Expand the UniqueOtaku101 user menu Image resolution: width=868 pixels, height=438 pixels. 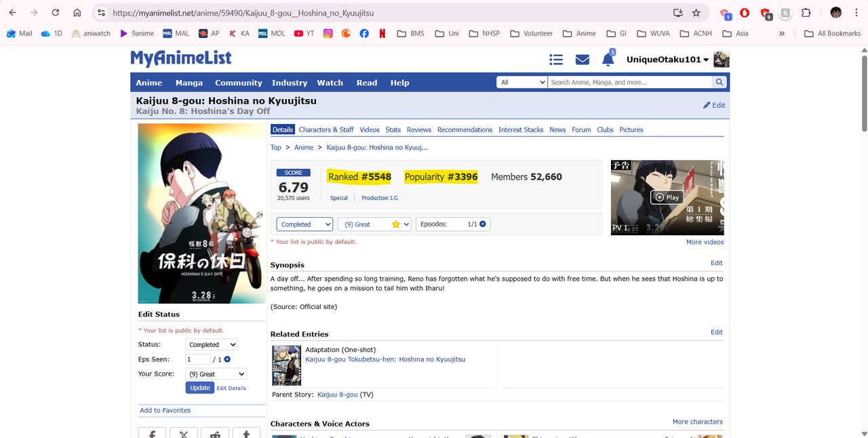[x=667, y=60]
